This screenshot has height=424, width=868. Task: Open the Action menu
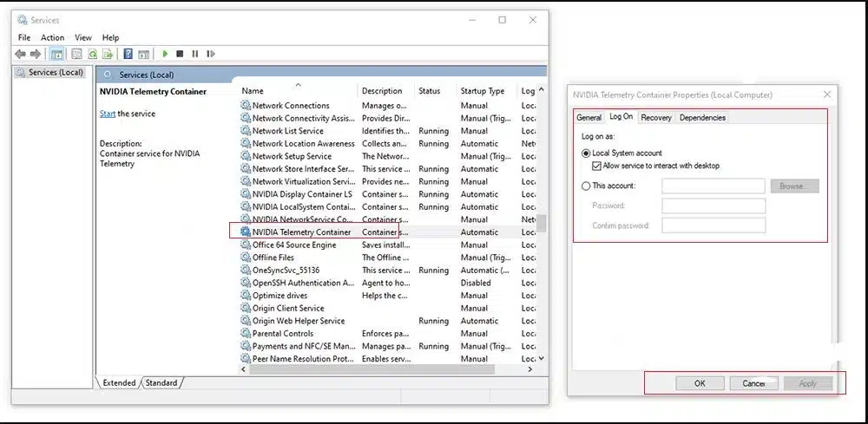(x=53, y=37)
